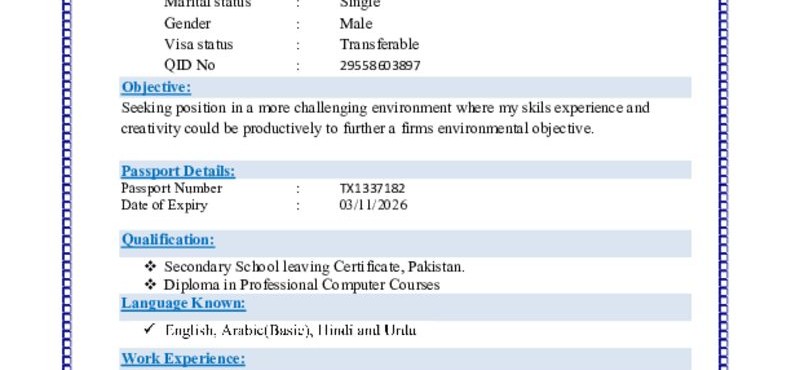
Task: Click passport number TX1337182
Action: 372,188
